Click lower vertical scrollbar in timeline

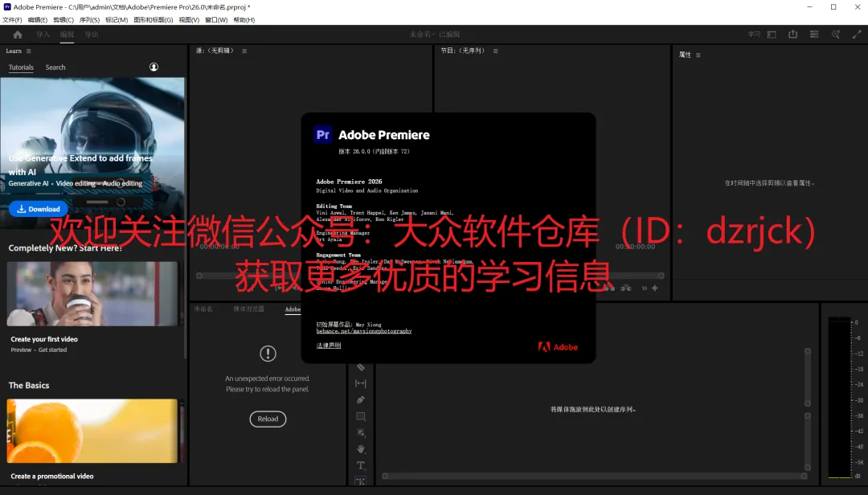point(808,442)
